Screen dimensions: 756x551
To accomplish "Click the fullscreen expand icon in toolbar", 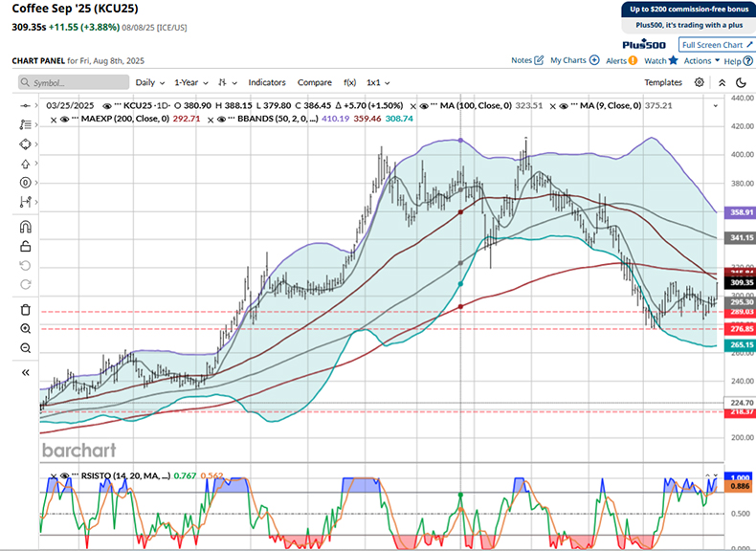I will (722, 82).
